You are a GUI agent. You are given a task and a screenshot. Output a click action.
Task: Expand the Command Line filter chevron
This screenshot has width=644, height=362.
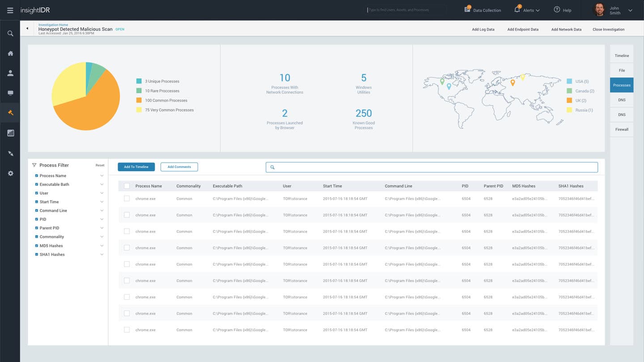point(102,210)
